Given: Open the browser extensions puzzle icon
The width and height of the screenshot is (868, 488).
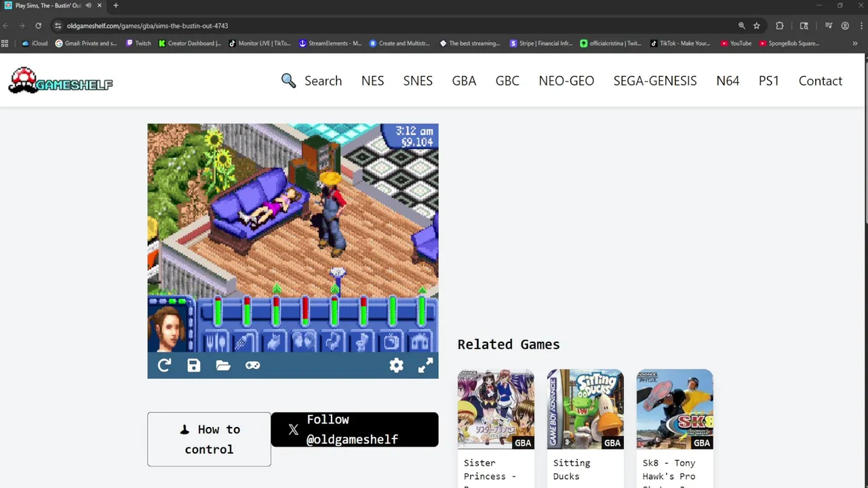Looking at the screenshot, I should [780, 26].
